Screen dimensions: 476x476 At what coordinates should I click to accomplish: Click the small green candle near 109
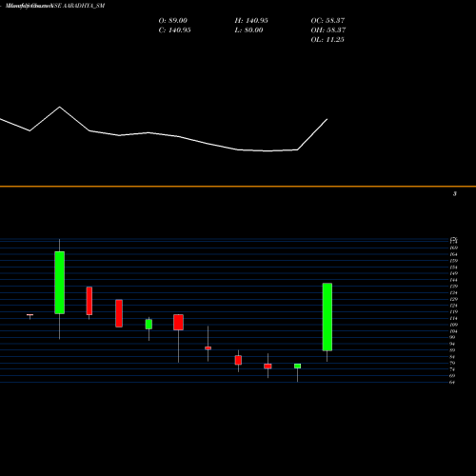point(149,324)
